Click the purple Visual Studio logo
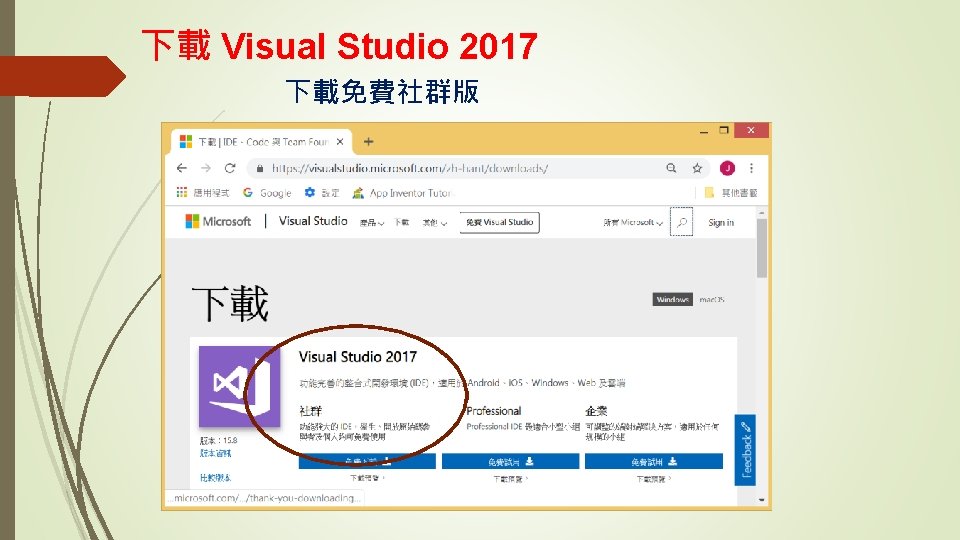 coord(239,386)
